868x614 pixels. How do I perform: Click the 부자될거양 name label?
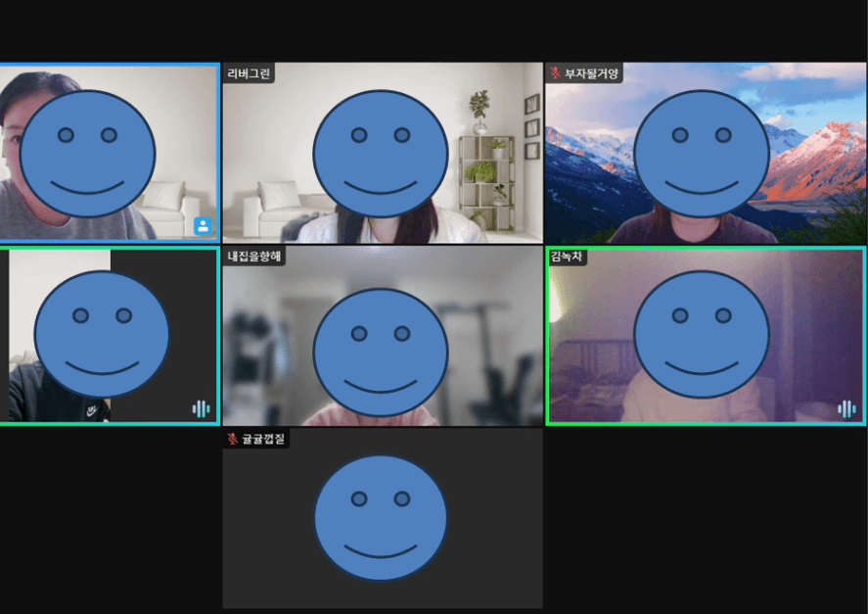tap(591, 73)
